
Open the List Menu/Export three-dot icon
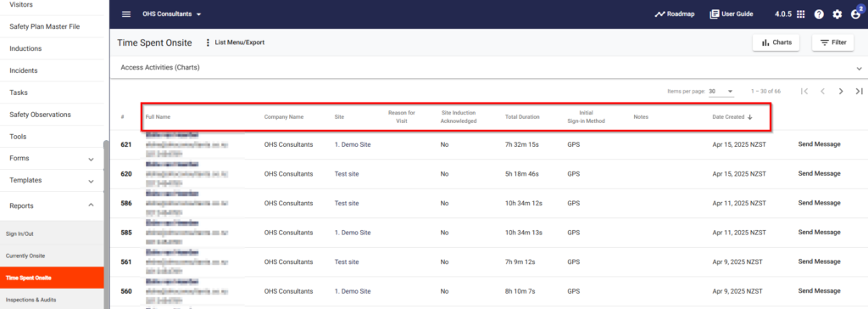209,42
